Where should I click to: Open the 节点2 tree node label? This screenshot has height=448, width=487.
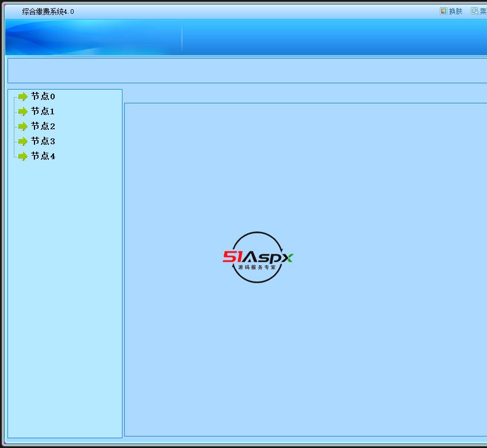[x=43, y=126]
